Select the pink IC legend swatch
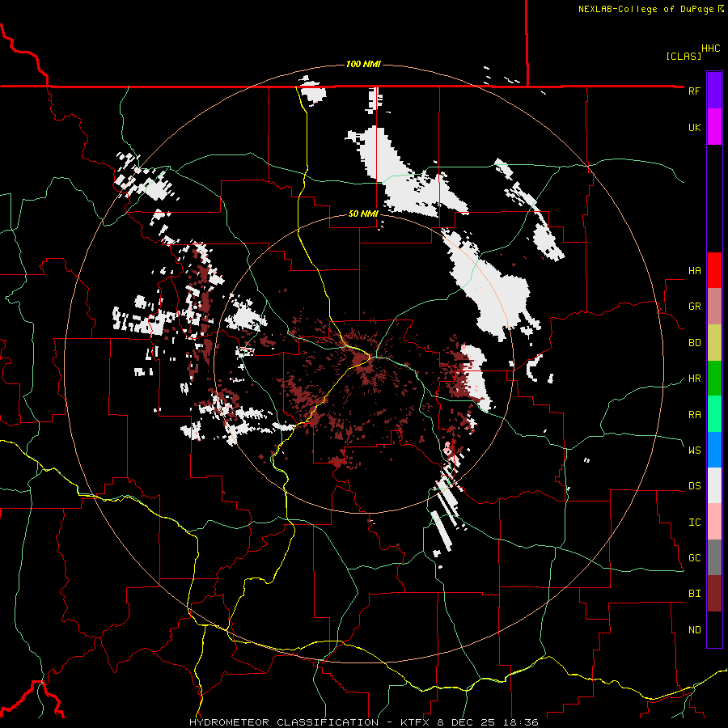 click(x=714, y=522)
